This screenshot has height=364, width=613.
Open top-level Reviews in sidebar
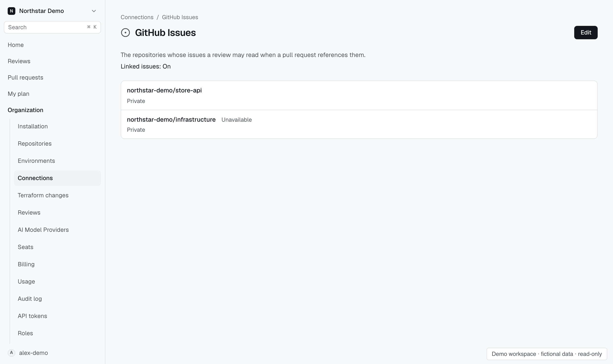tap(19, 61)
